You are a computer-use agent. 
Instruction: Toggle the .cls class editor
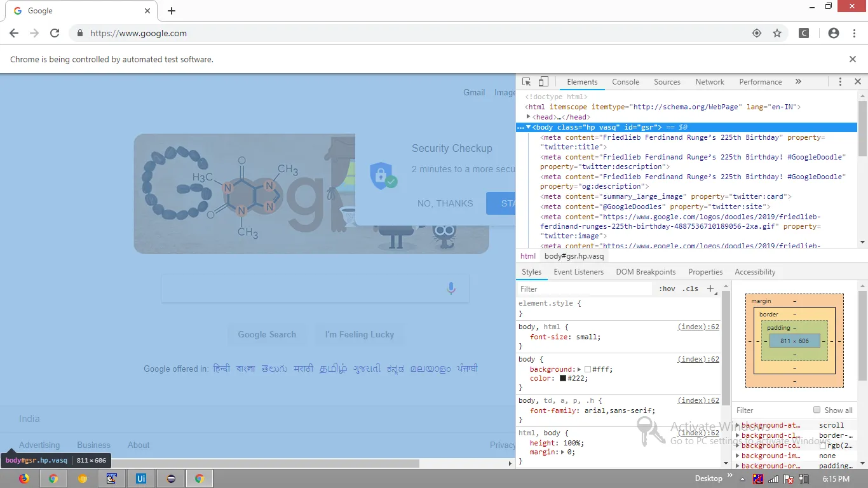(x=690, y=288)
